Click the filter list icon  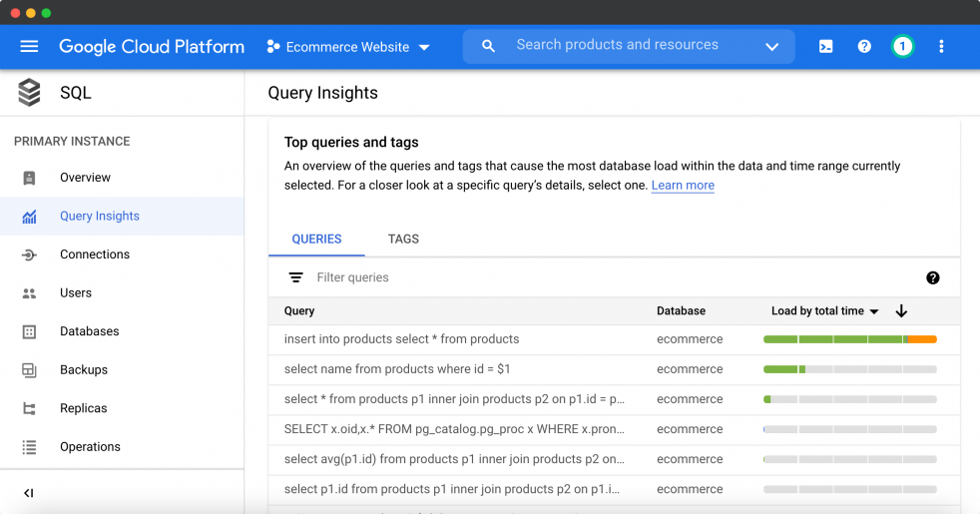tap(295, 277)
